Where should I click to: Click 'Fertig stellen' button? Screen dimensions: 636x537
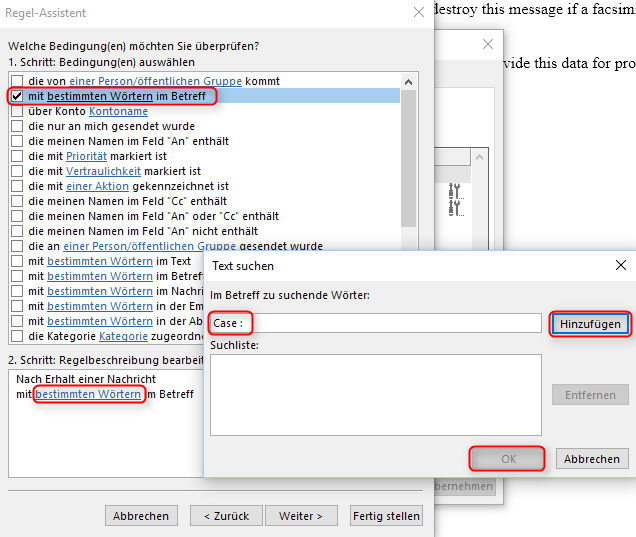386,516
